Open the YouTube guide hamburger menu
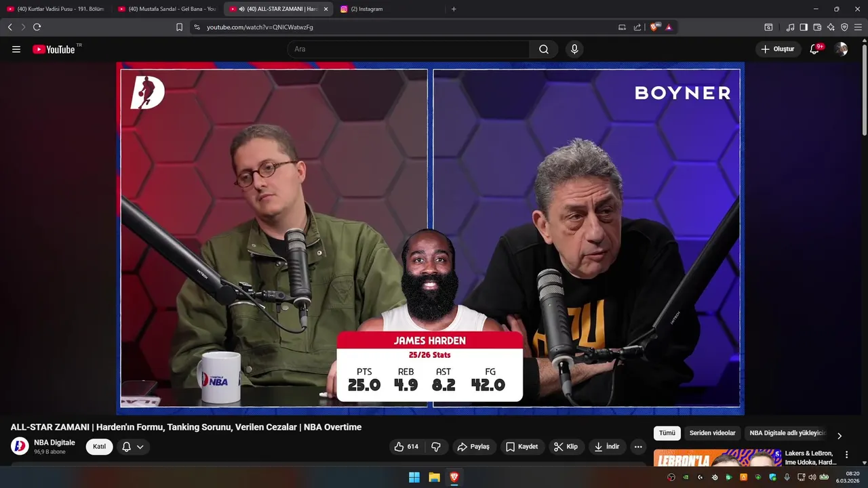This screenshot has width=868, height=488. coord(16,49)
